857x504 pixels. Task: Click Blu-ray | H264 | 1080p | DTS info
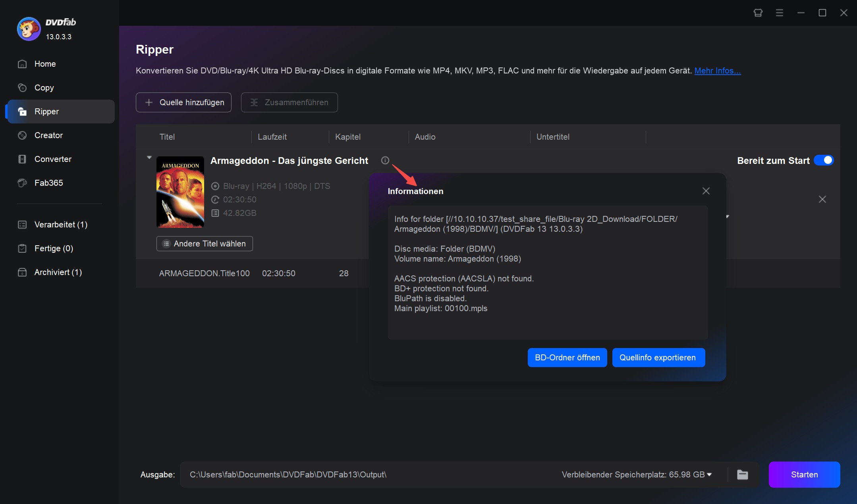click(276, 186)
